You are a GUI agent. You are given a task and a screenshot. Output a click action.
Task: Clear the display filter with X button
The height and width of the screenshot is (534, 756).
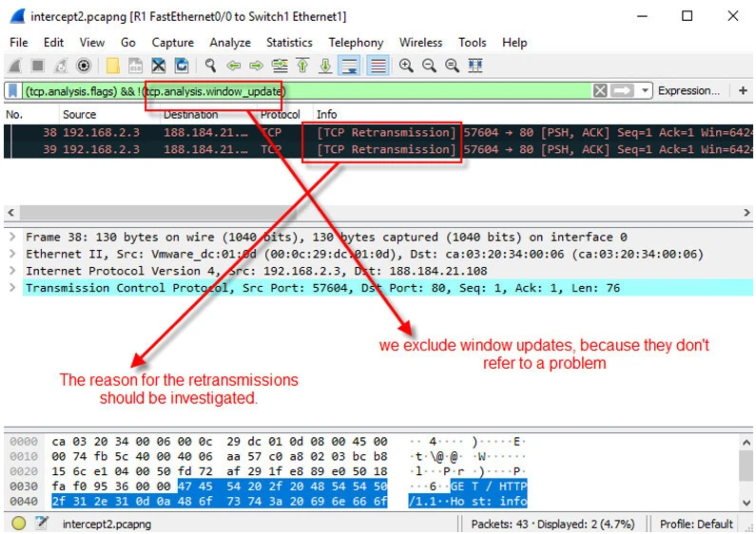[600, 91]
